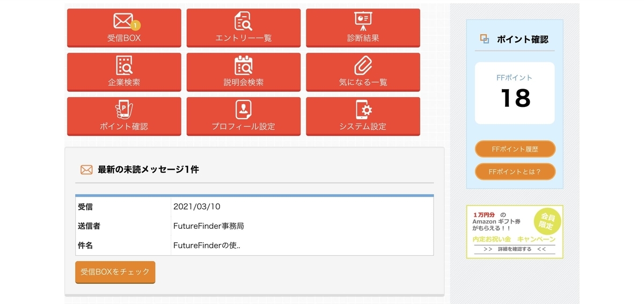Click 気になる一覧 label text
This screenshot has height=304, width=644.
pos(363,82)
